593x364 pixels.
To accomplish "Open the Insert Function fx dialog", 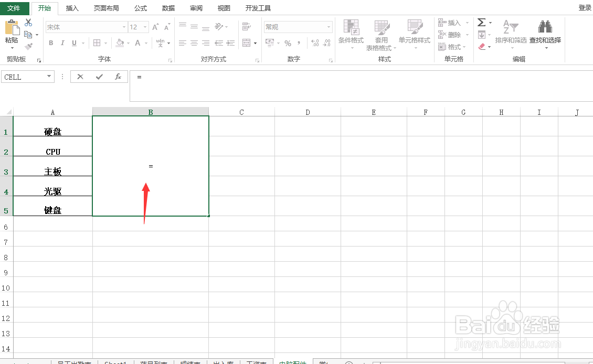I will (x=118, y=77).
